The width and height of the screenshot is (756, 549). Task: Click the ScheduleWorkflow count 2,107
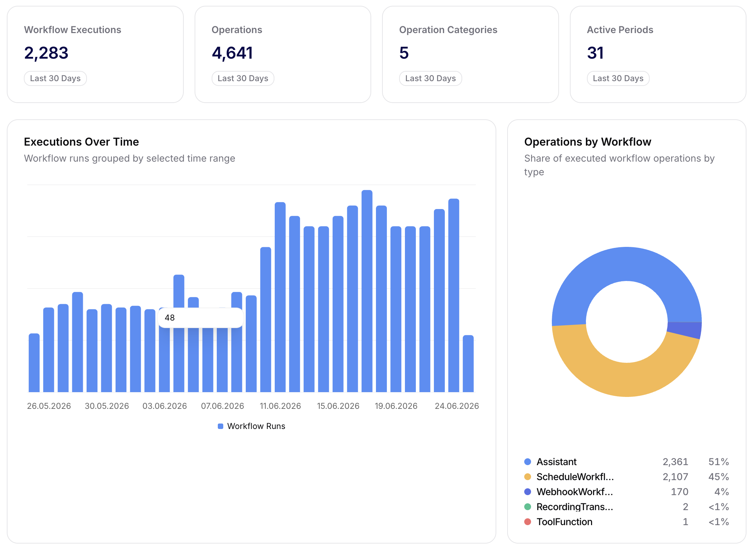tap(675, 477)
